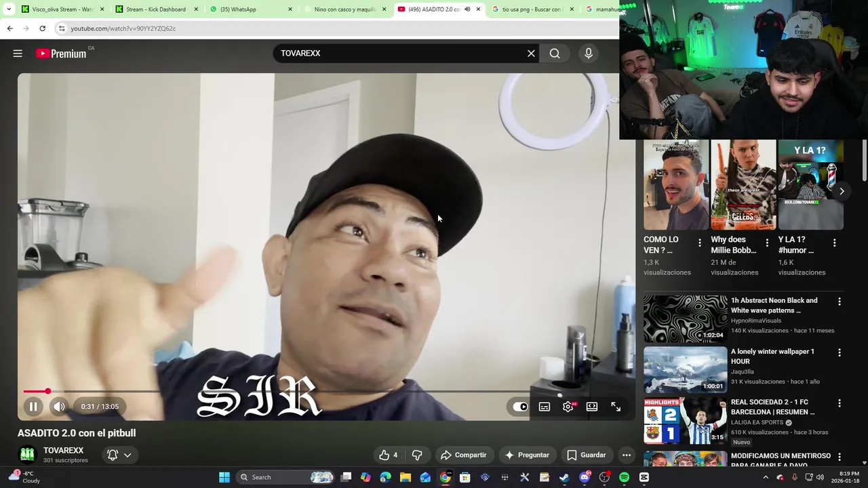This screenshot has height=488, width=868.
Task: Open A lonely winter wallpaper 1 HOUR title
Action: click(772, 357)
